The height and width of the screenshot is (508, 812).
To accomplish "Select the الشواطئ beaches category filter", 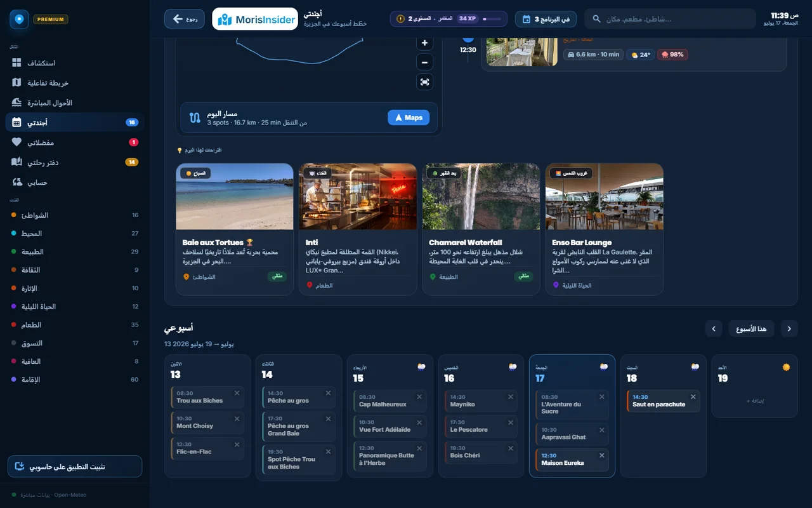I will click(x=75, y=215).
